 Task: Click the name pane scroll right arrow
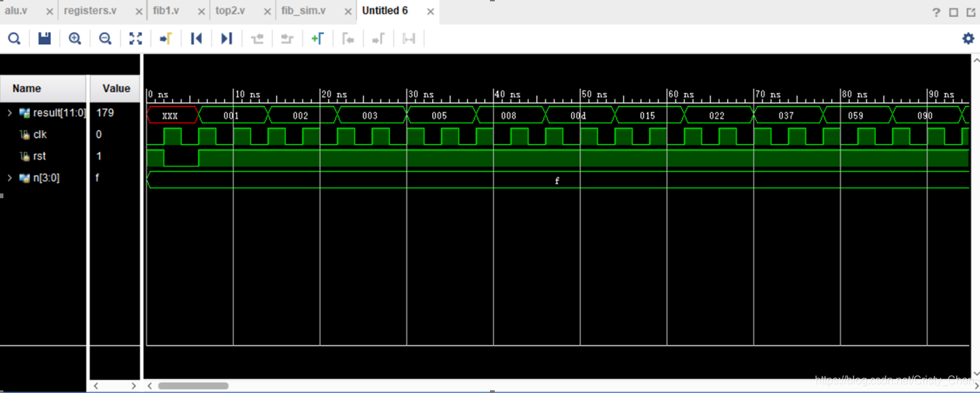[133, 386]
